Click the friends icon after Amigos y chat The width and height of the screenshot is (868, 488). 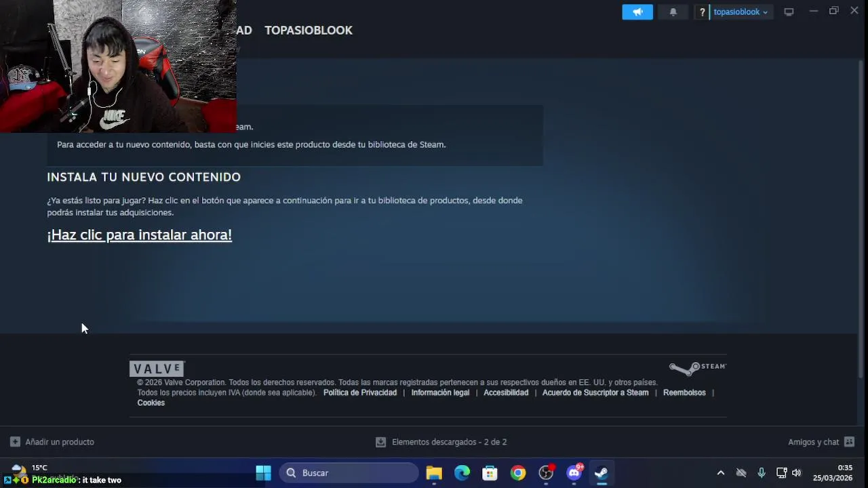click(x=849, y=442)
